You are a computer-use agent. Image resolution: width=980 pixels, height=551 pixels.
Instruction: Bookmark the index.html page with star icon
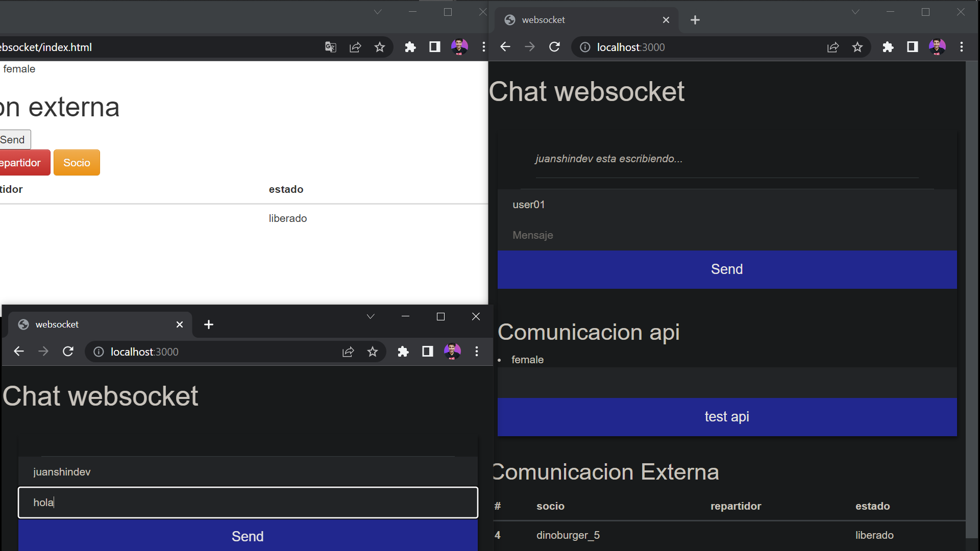(x=380, y=47)
